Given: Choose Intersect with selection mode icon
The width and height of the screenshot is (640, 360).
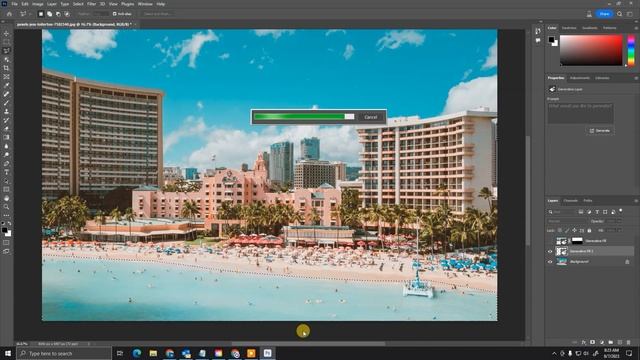Looking at the screenshot, I should [67, 14].
